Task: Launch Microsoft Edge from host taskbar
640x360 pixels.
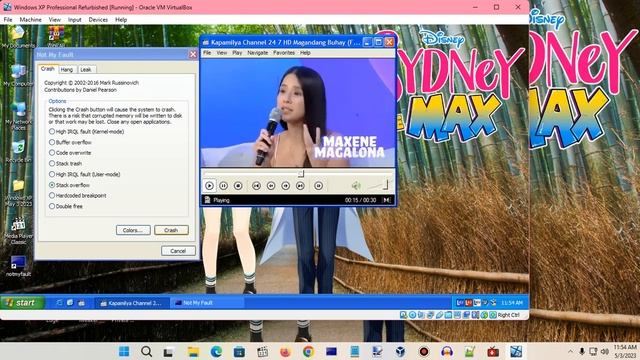Action: [x=216, y=351]
